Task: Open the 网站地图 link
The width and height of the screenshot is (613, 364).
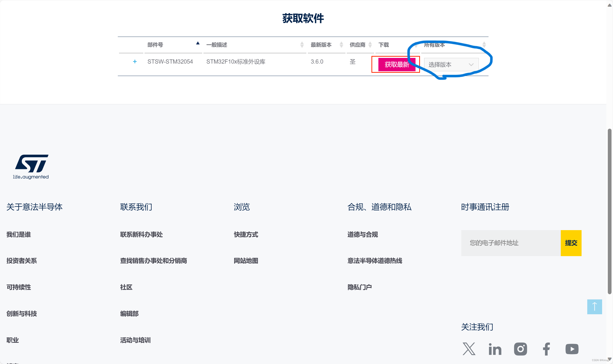Action: [x=246, y=261]
